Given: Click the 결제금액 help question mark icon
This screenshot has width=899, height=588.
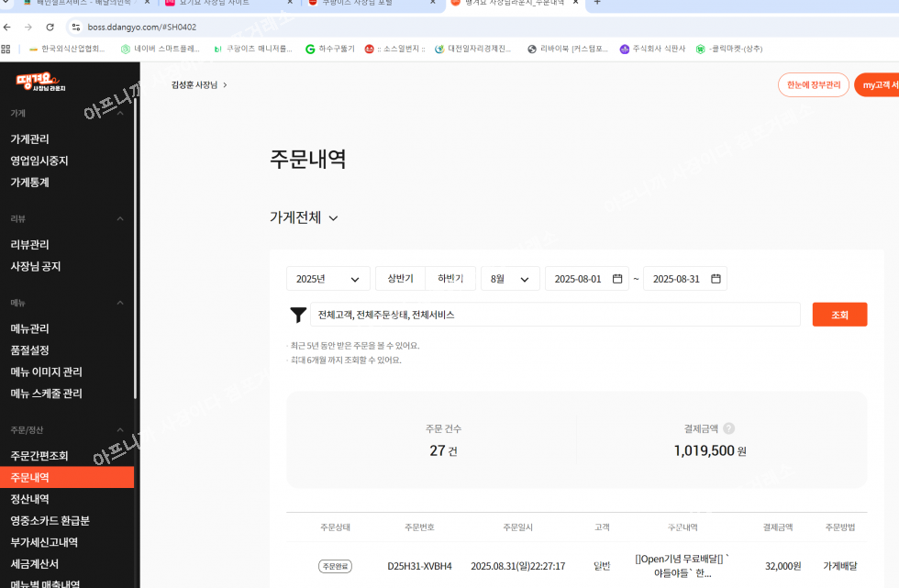Looking at the screenshot, I should 728,428.
